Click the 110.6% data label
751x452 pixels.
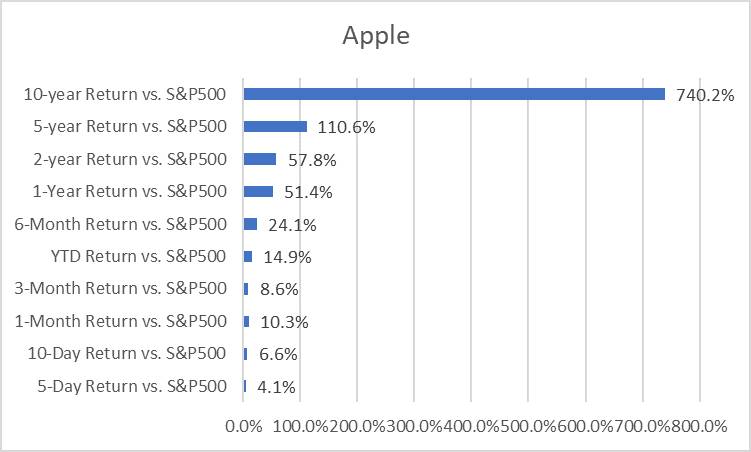[x=346, y=128]
